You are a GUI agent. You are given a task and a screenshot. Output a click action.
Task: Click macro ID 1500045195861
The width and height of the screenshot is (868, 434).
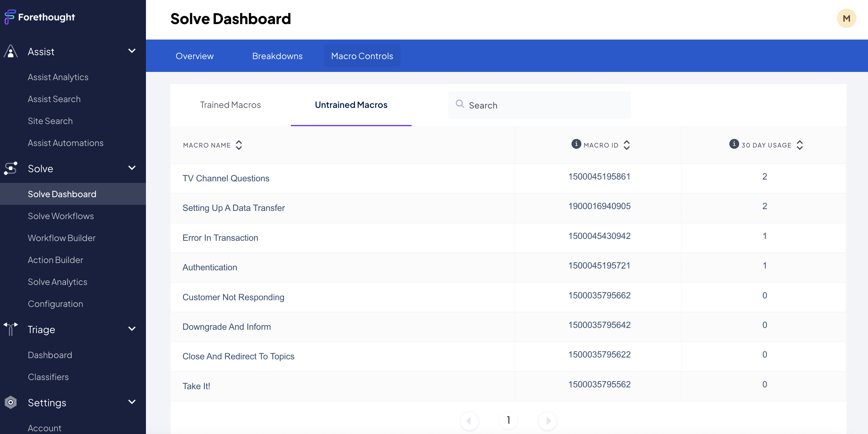pos(599,176)
